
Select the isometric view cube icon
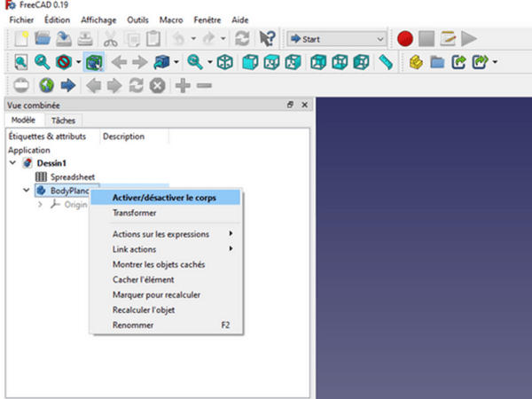[x=226, y=62]
